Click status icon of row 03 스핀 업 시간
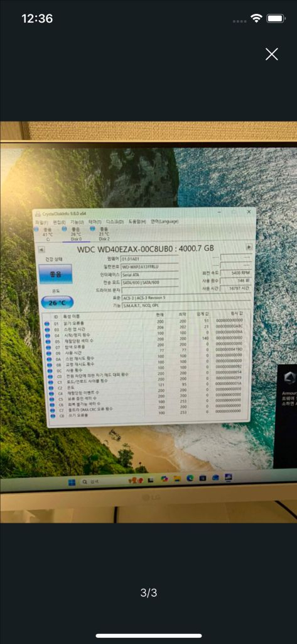Viewport: 297px width, 644px height. (48, 330)
